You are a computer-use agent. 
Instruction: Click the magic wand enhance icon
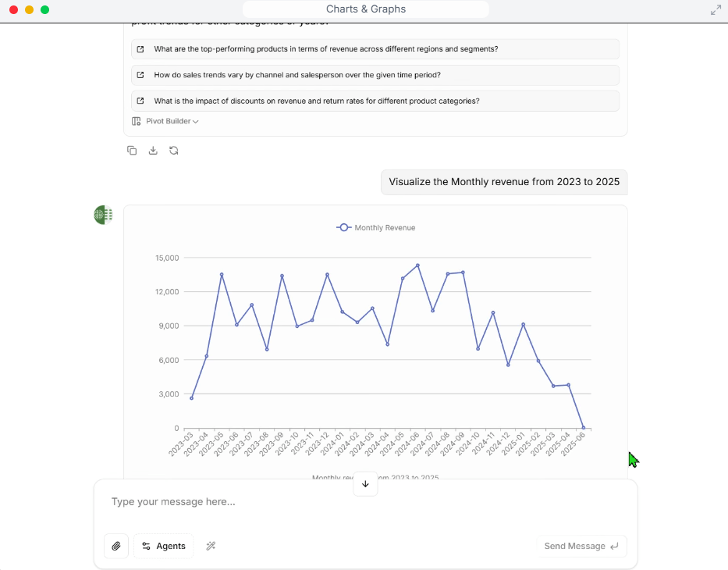click(x=211, y=546)
